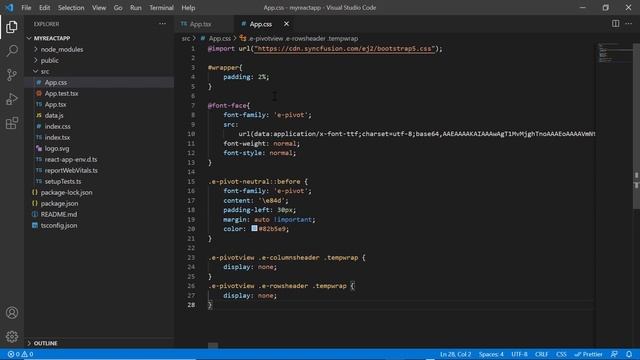The width and height of the screenshot is (640, 360).
Task: Expand the public folder
Action: tap(49, 60)
